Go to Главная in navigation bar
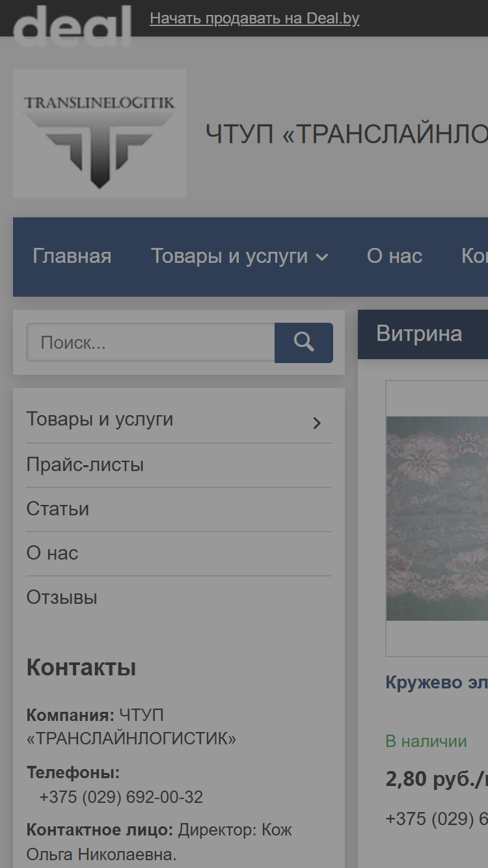Image resolution: width=488 pixels, height=868 pixels. click(72, 256)
